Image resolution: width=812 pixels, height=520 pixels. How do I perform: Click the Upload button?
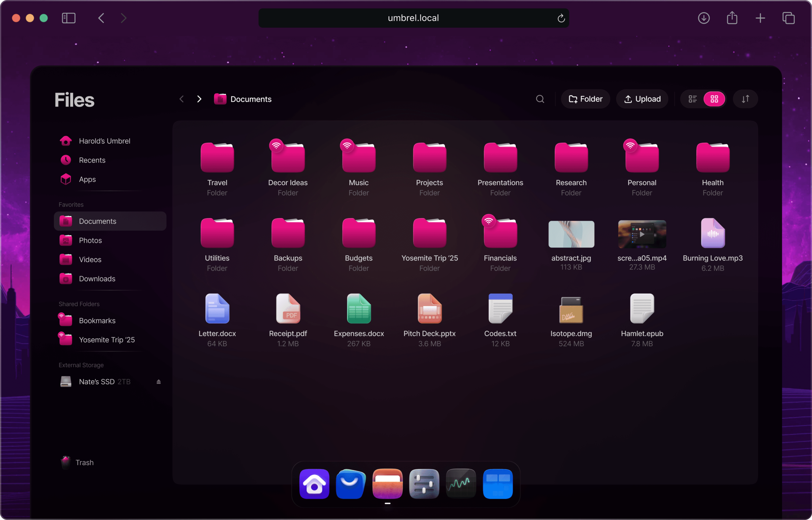click(642, 99)
